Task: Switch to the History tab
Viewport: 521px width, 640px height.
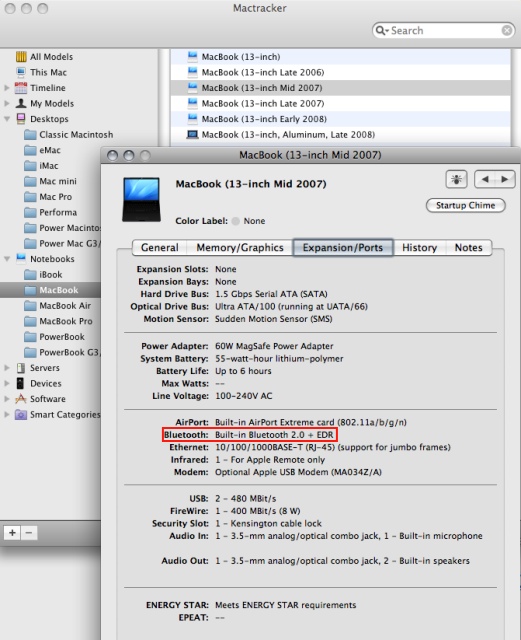Action: point(419,248)
